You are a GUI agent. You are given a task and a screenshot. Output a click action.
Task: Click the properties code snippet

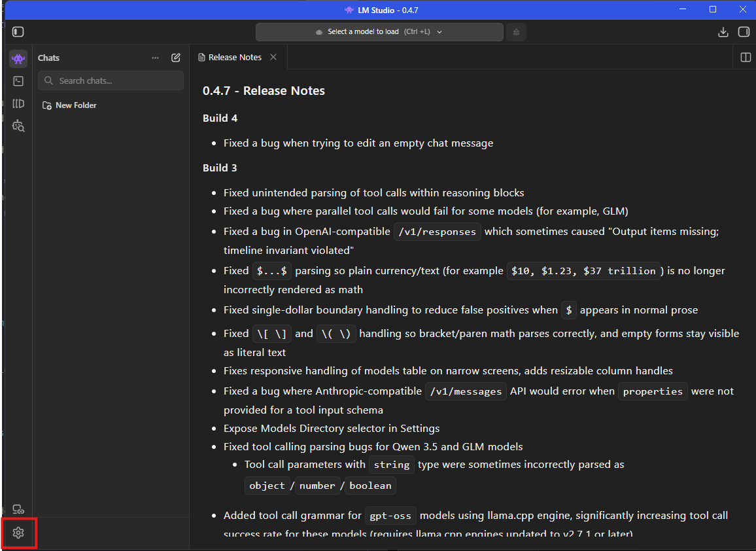(x=653, y=391)
